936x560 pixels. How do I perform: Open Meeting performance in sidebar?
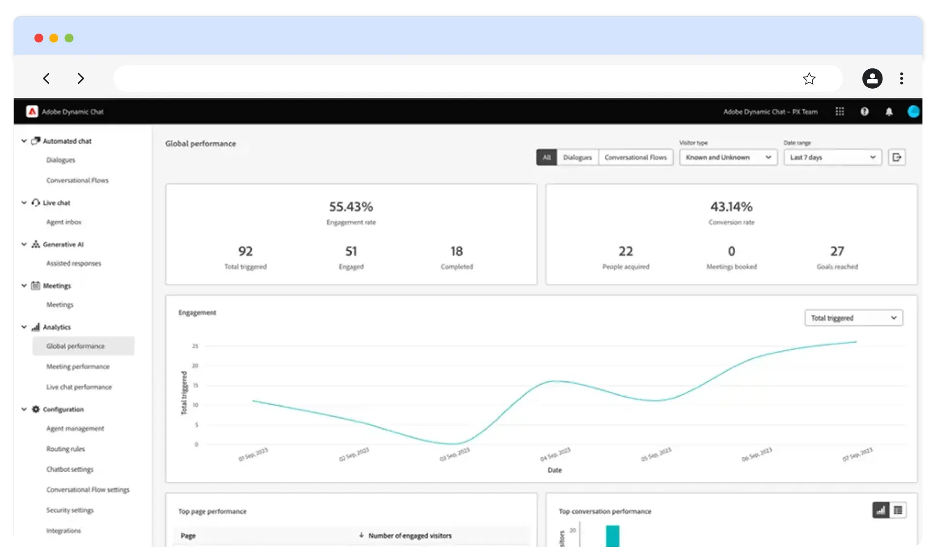coord(78,367)
